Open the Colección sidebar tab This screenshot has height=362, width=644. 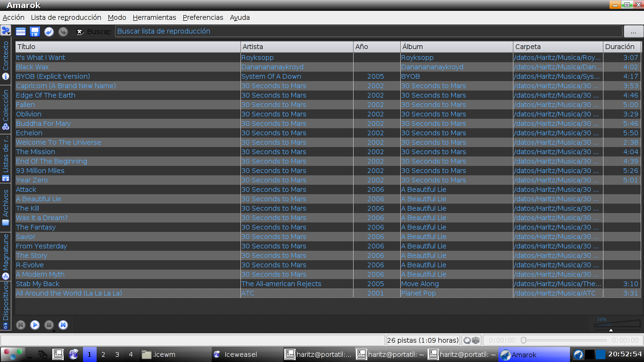[x=6, y=110]
